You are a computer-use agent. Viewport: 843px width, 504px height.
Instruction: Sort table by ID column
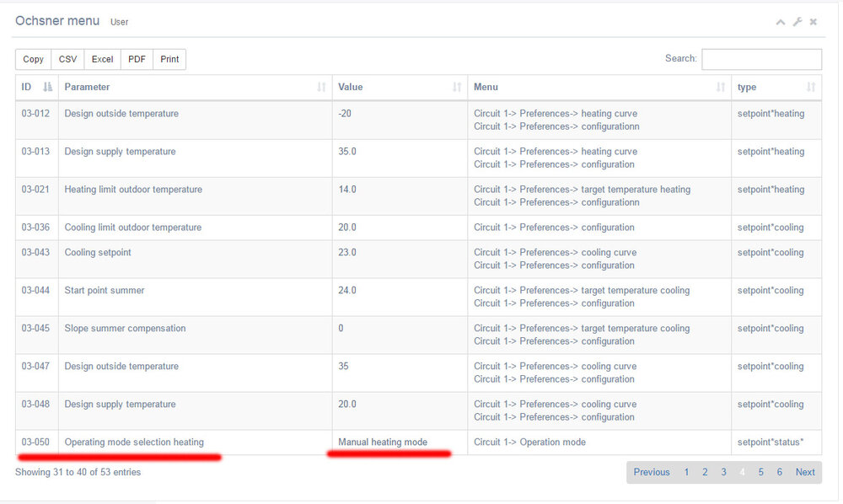(x=47, y=87)
